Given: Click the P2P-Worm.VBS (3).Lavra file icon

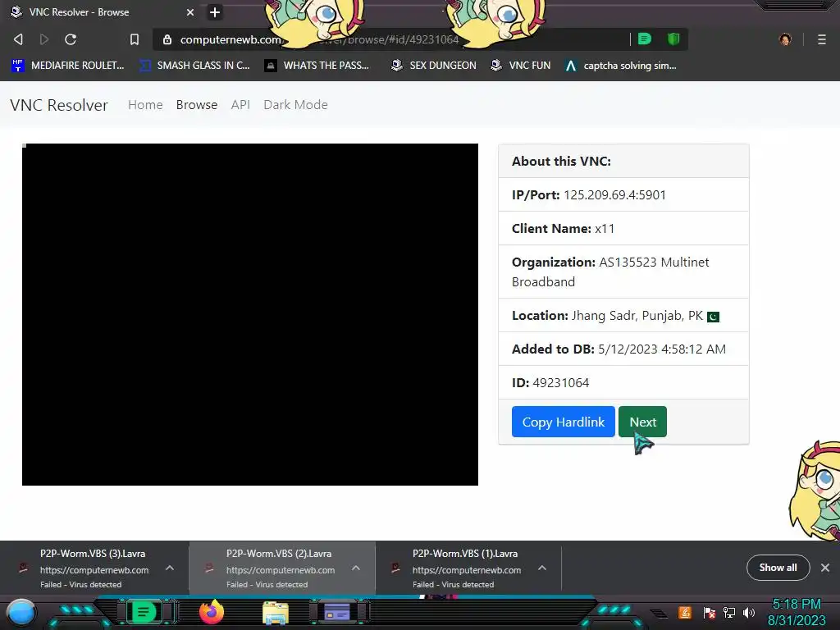Looking at the screenshot, I should click(23, 568).
